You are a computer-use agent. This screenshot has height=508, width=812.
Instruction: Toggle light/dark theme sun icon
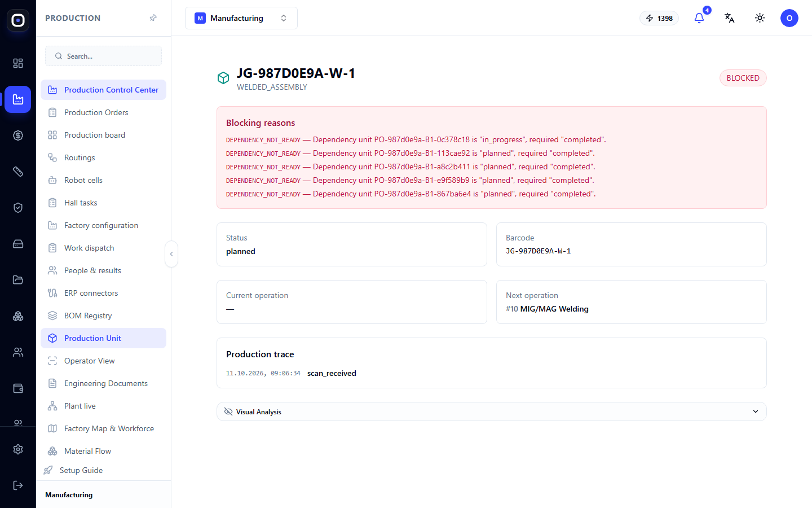[x=760, y=18]
